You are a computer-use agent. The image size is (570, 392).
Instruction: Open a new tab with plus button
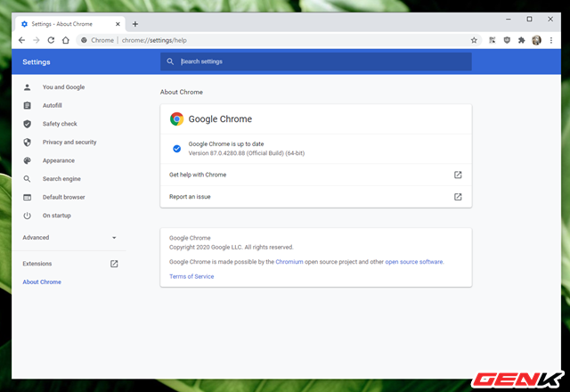click(x=135, y=24)
